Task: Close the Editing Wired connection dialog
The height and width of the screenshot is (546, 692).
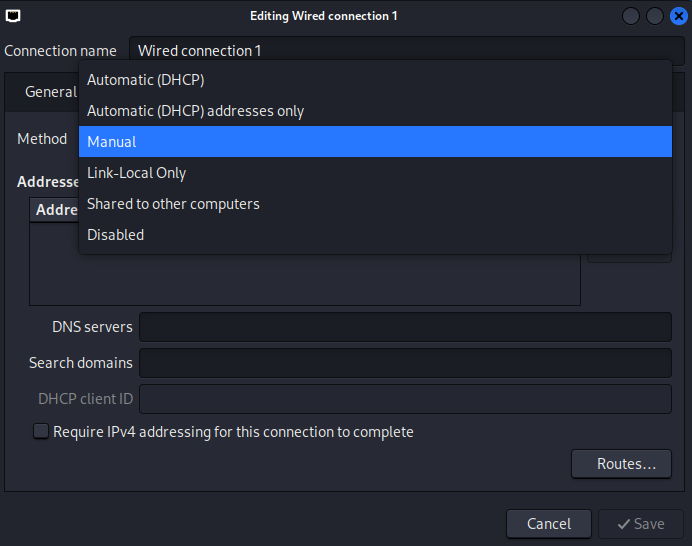Action: 678,16
